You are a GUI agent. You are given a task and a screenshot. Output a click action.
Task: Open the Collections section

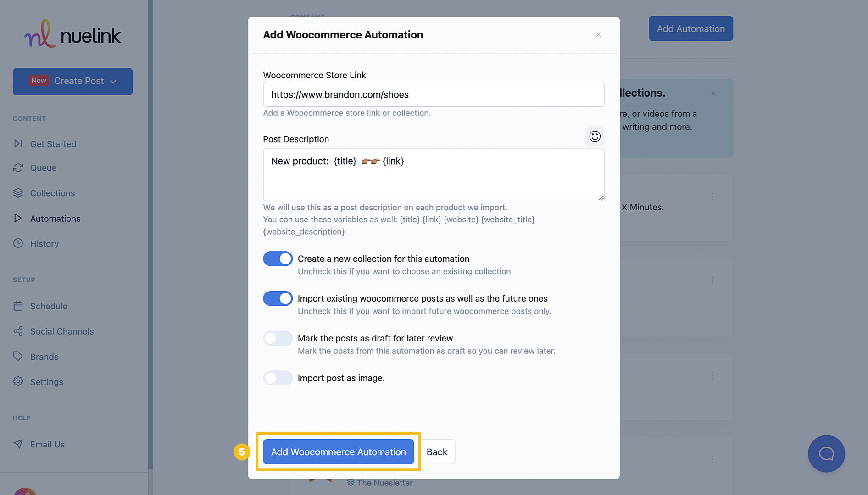[52, 193]
